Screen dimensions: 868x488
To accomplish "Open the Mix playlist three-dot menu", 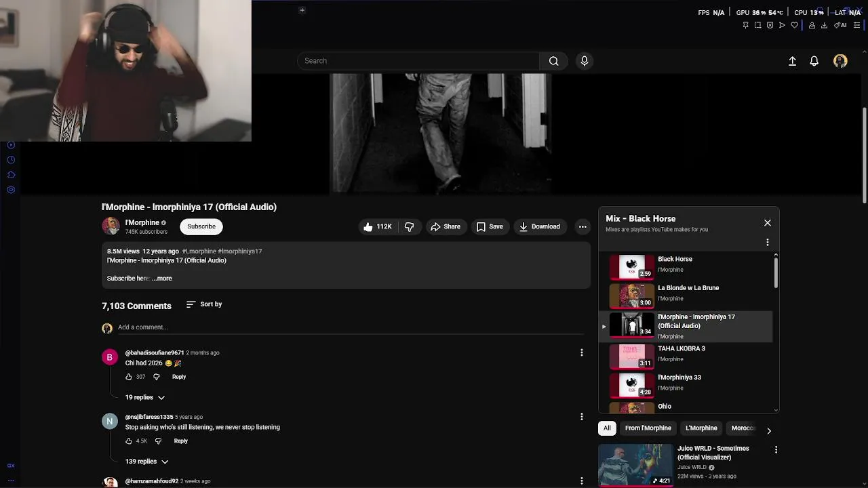I will point(768,242).
